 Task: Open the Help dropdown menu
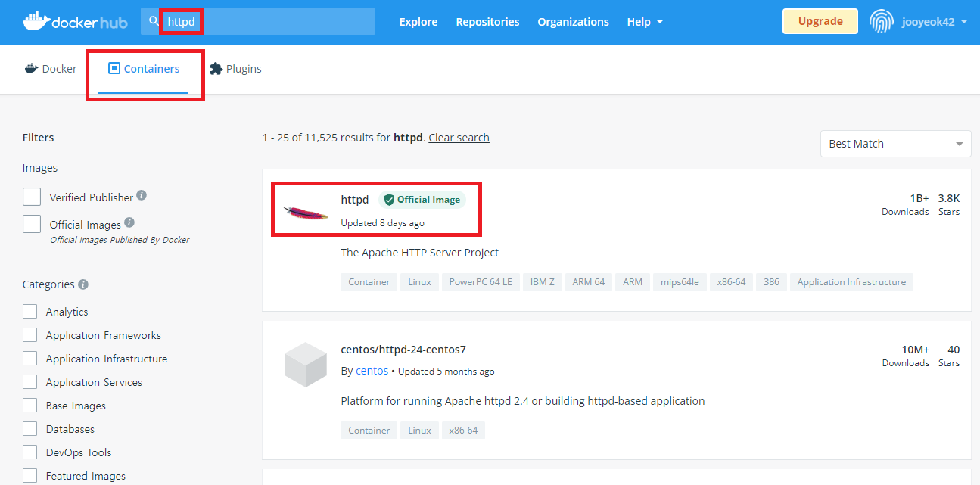(x=645, y=22)
